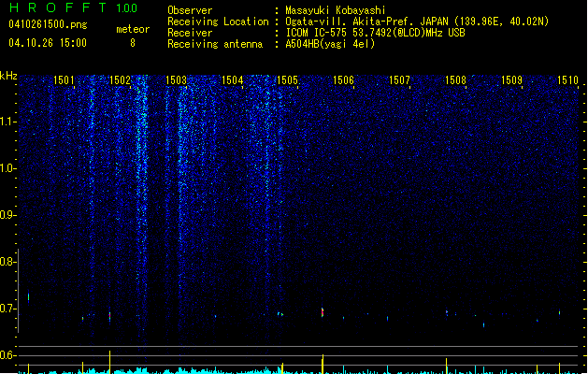Click the A504HB(yagi 4el) antenna value
This screenshot has width=588, height=374.
pos(330,44)
